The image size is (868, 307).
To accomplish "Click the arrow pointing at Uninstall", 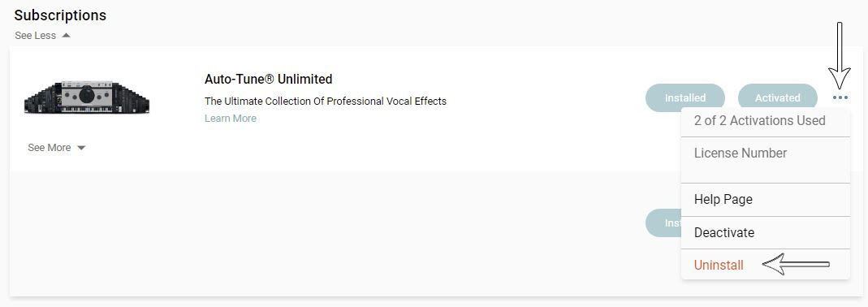I will pyautogui.click(x=796, y=264).
